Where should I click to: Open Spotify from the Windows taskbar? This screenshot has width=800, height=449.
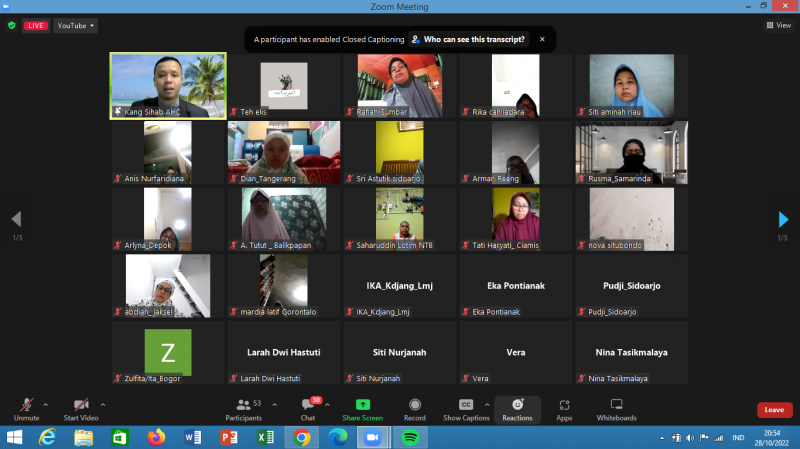(x=409, y=437)
